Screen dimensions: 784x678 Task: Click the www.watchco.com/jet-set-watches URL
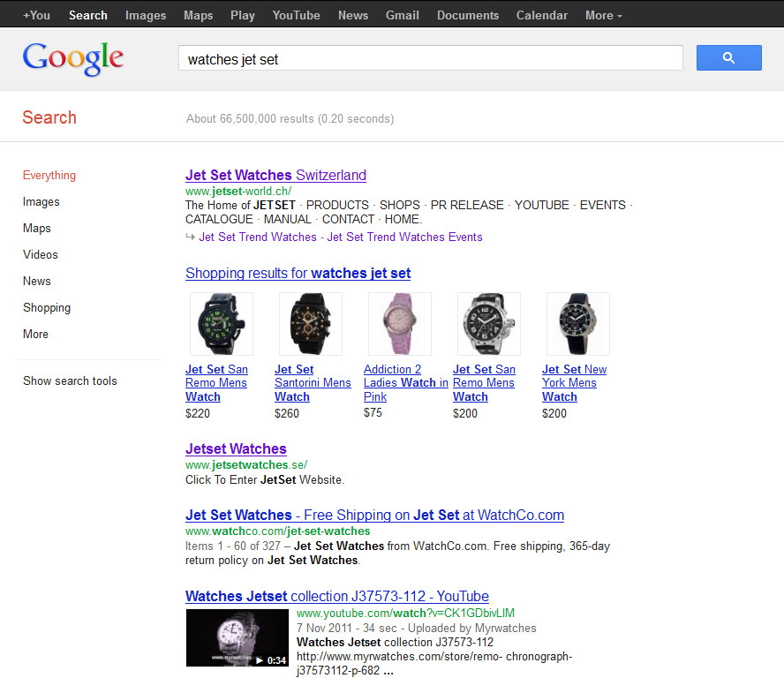pos(277,531)
